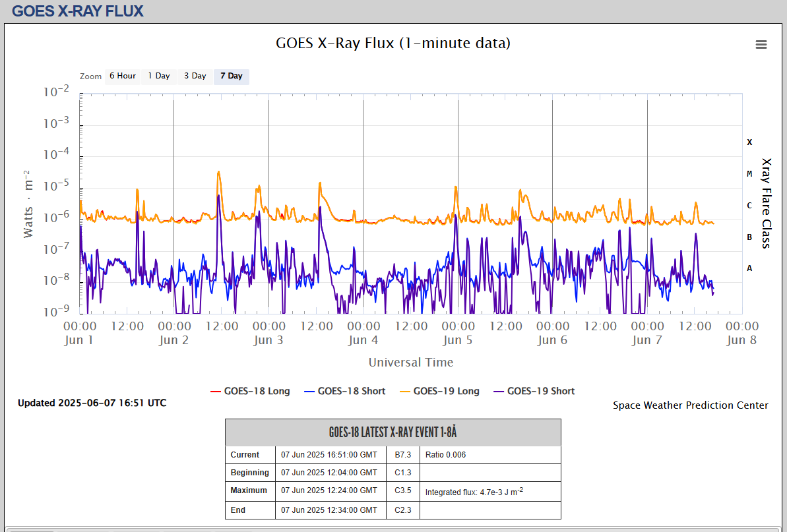The height and width of the screenshot is (532, 787).
Task: Click the B flare class label
Action: [749, 237]
